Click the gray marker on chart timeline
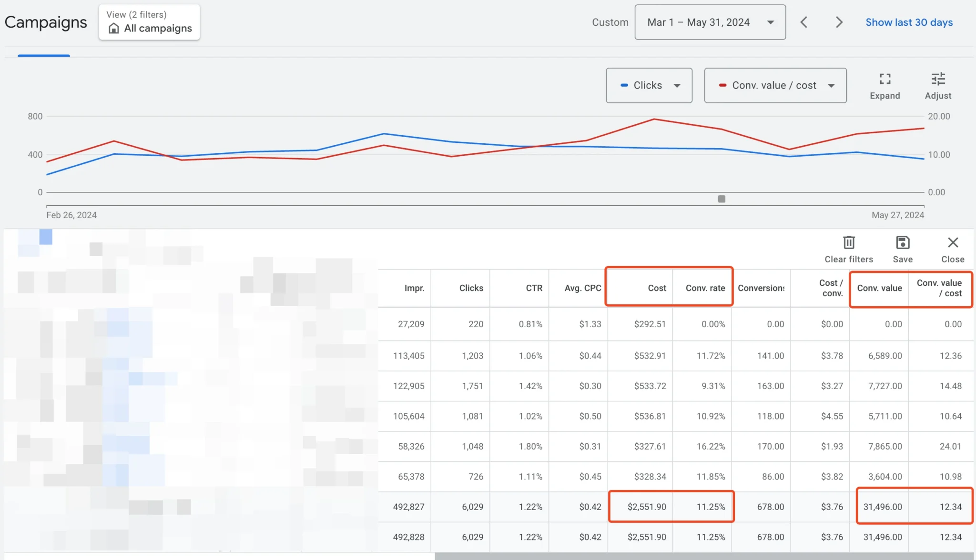The height and width of the screenshot is (560, 976). pyautogui.click(x=722, y=199)
